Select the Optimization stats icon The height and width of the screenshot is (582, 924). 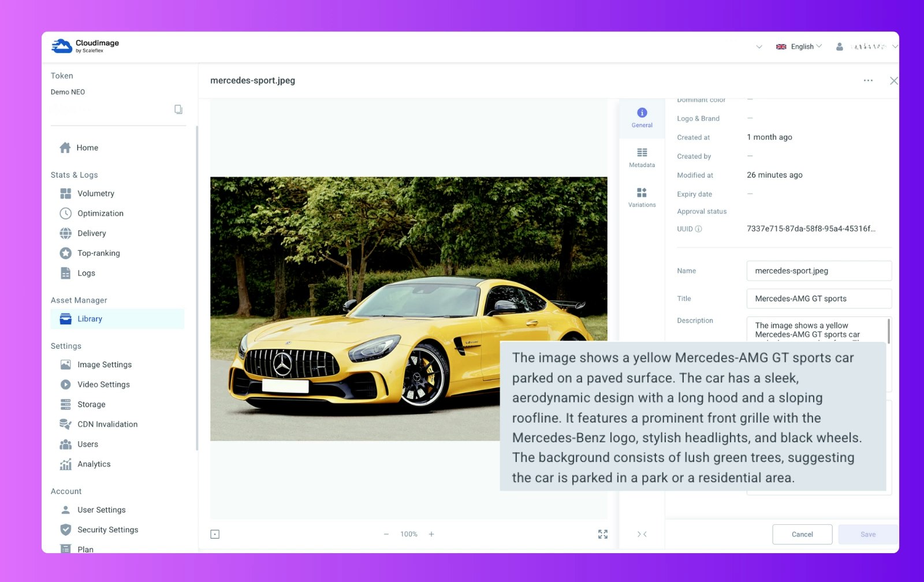pos(100,213)
